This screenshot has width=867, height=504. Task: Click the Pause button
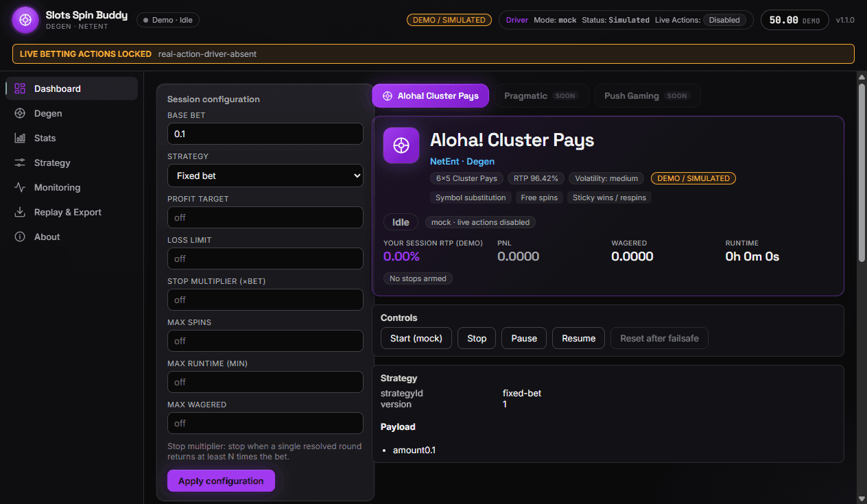tap(524, 338)
